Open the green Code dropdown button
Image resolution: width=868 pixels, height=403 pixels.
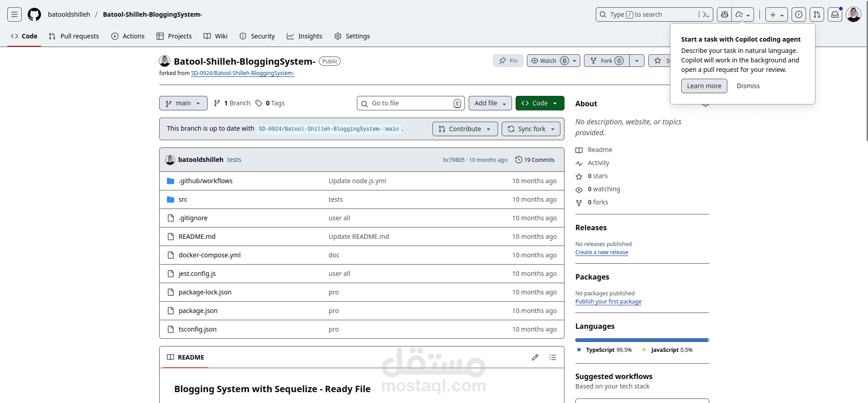tap(540, 103)
